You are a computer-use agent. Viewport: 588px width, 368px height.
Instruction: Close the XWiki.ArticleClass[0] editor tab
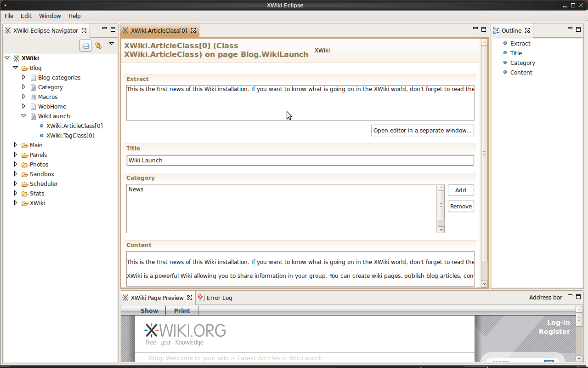[193, 30]
